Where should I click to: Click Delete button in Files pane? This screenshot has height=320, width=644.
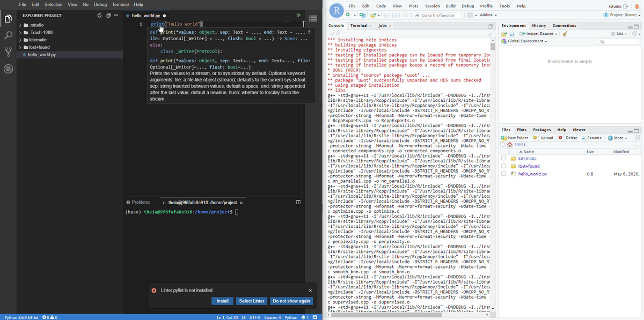click(x=568, y=138)
